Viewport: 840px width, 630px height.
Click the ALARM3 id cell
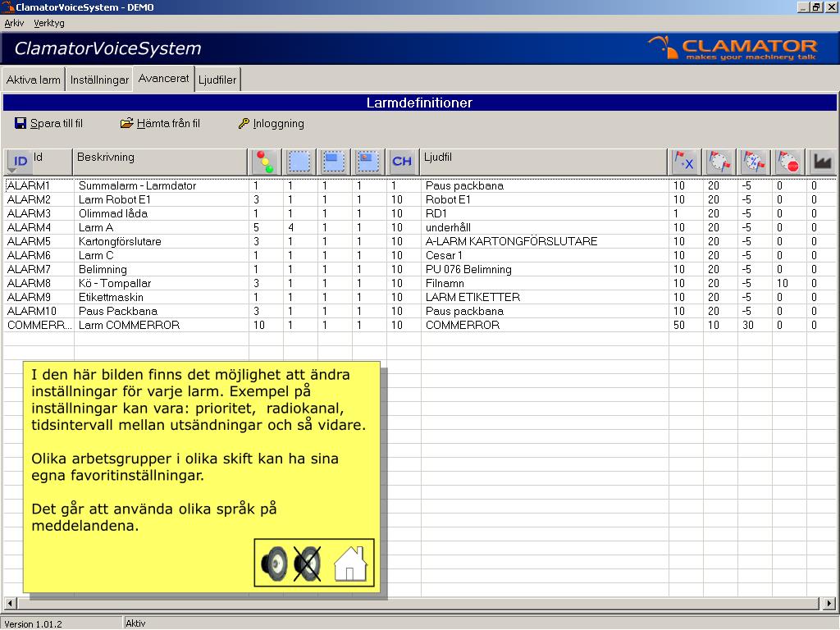coord(39,213)
